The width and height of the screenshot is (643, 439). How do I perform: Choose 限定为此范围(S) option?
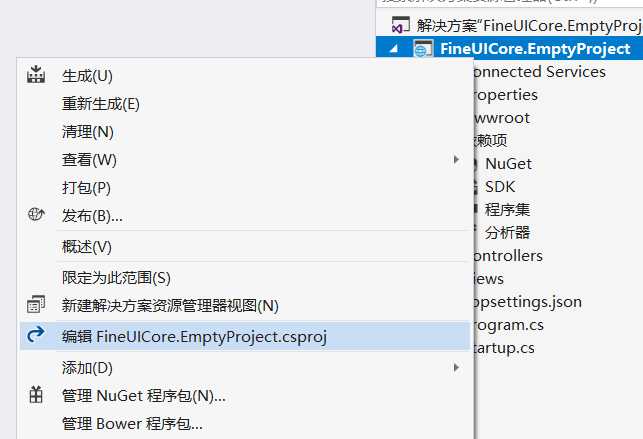116,277
